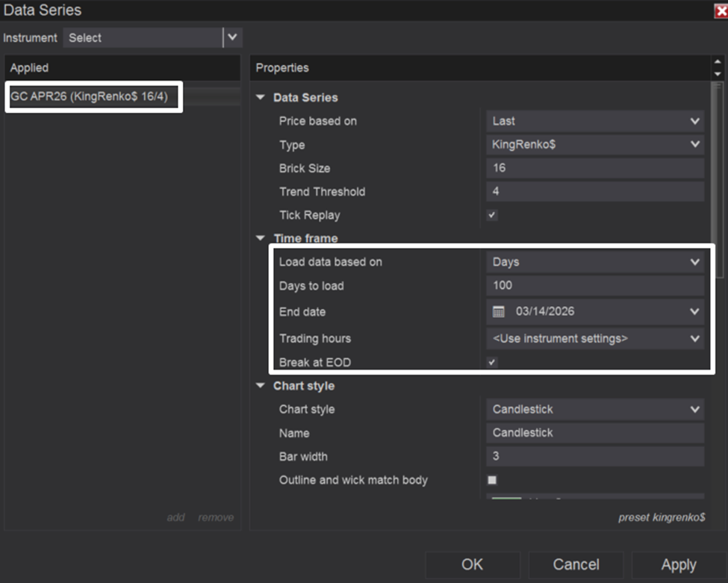Click the Days to load field

[595, 285]
